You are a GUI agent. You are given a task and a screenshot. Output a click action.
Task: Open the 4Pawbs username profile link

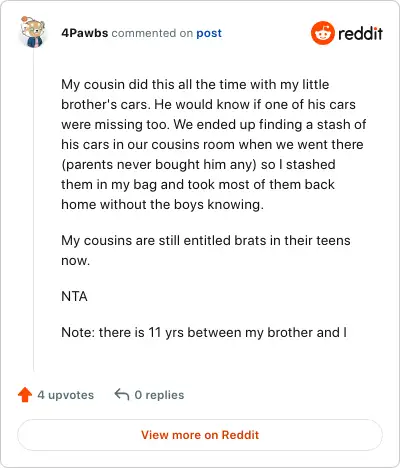pyautogui.click(x=85, y=33)
